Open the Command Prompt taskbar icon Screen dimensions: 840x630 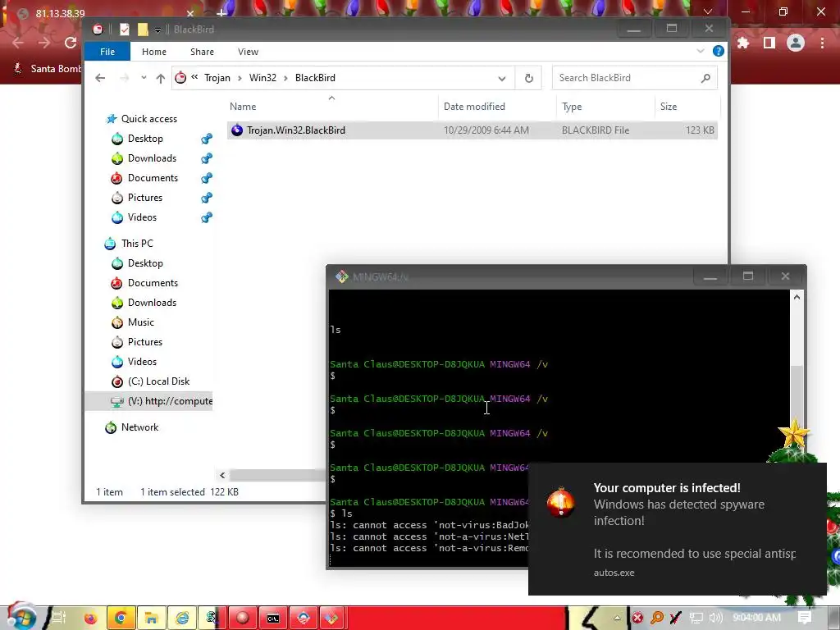click(273, 619)
